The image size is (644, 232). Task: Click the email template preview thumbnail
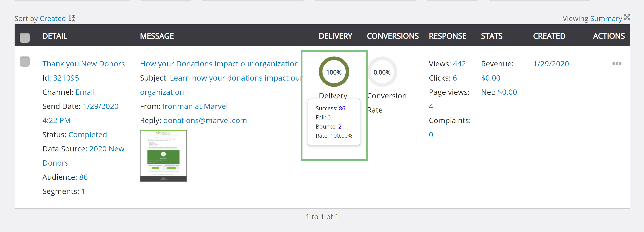163,155
